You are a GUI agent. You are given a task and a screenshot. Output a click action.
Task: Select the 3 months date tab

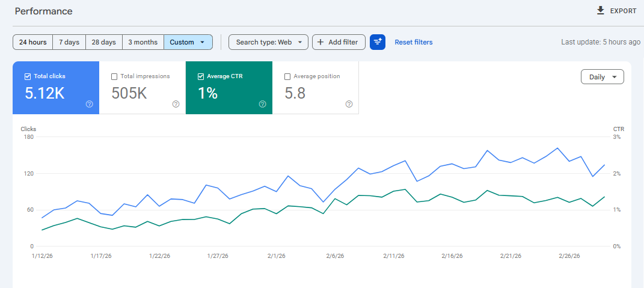pyautogui.click(x=143, y=42)
